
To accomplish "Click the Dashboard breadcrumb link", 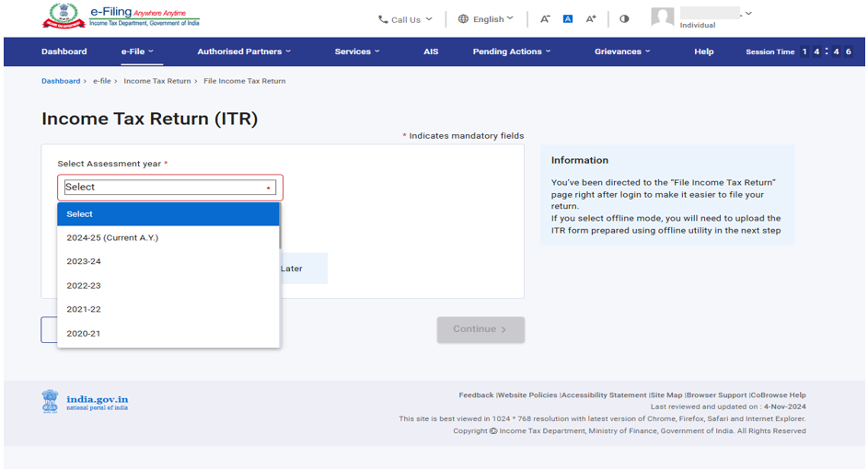I will pyautogui.click(x=61, y=81).
